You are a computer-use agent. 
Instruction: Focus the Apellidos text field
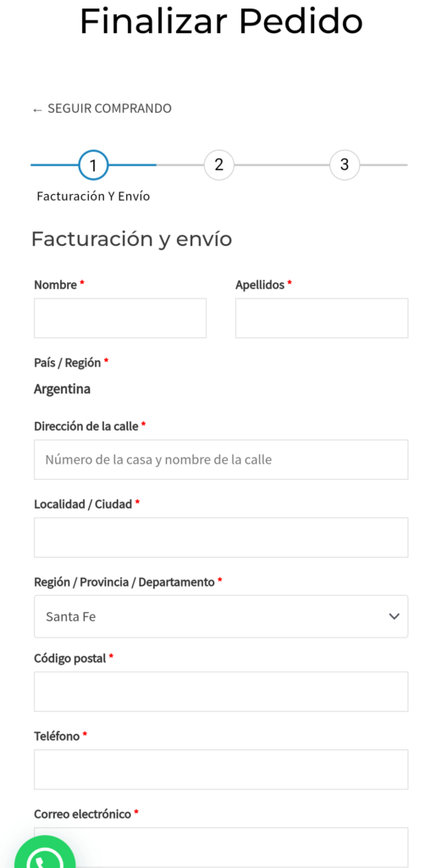[322, 319]
